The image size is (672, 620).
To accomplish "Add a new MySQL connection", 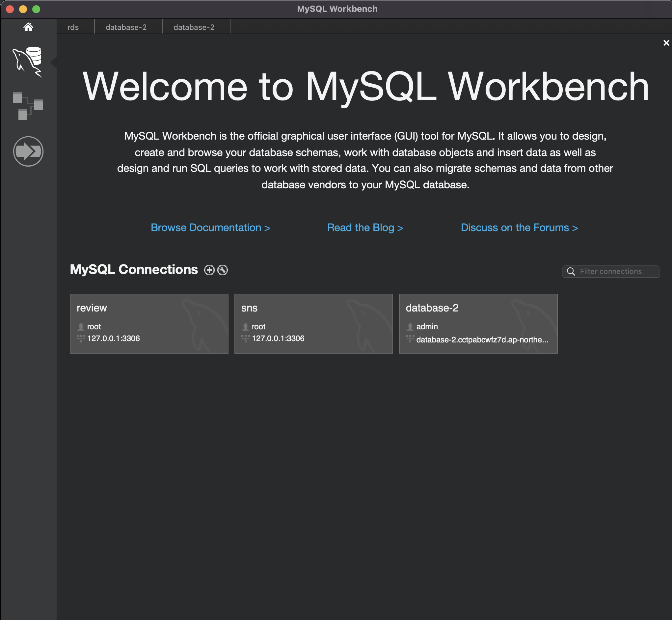I will [x=209, y=270].
